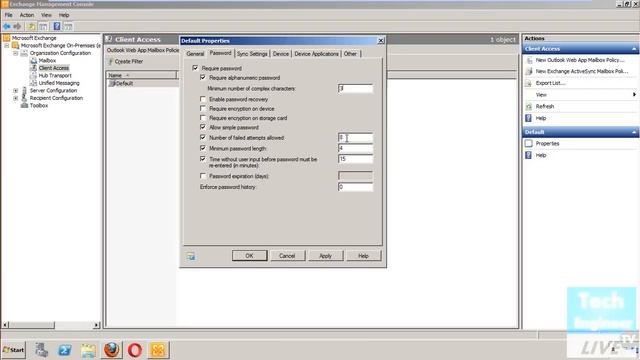Launch Opera from the taskbar
Viewport: 640px width, 360px height.
point(135,350)
